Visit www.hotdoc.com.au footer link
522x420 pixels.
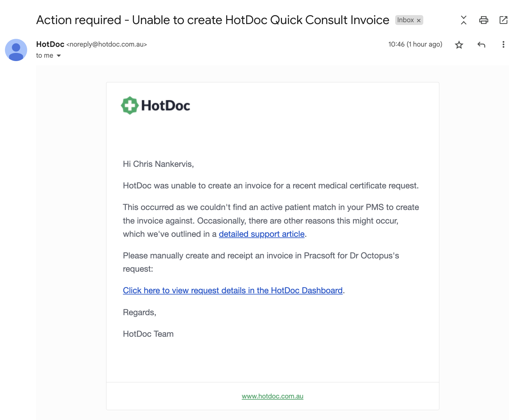(x=272, y=396)
